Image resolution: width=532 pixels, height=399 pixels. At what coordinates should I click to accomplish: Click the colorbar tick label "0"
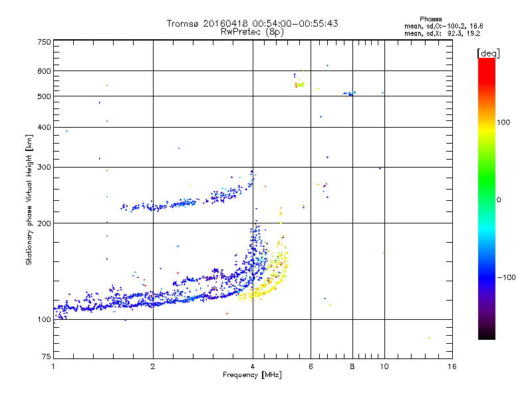499,200
